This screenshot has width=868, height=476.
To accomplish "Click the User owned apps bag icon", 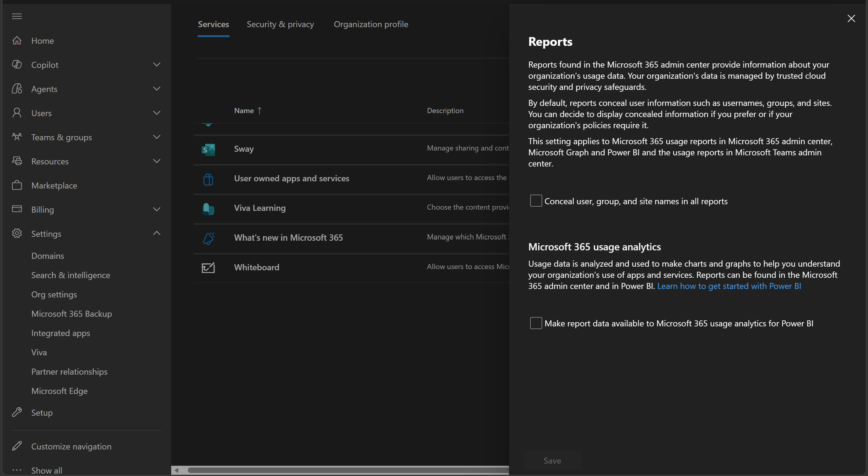I will 208,179.
